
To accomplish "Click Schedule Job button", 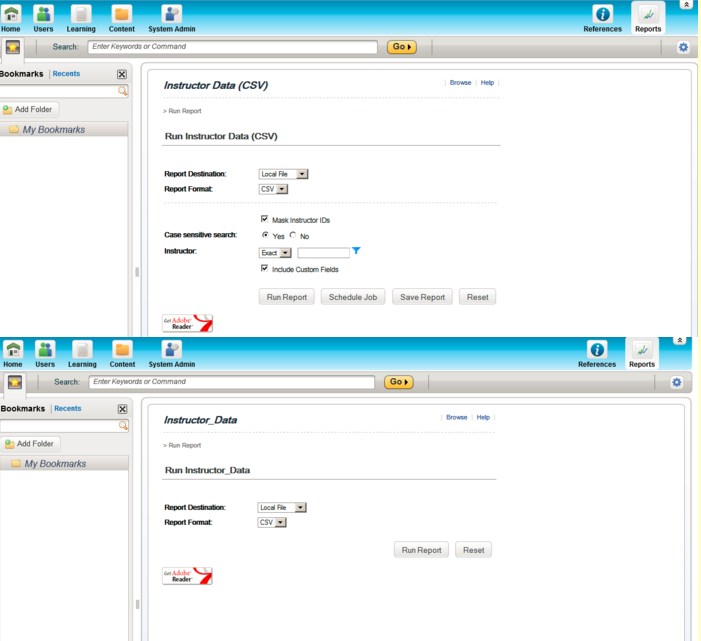I will tap(353, 297).
